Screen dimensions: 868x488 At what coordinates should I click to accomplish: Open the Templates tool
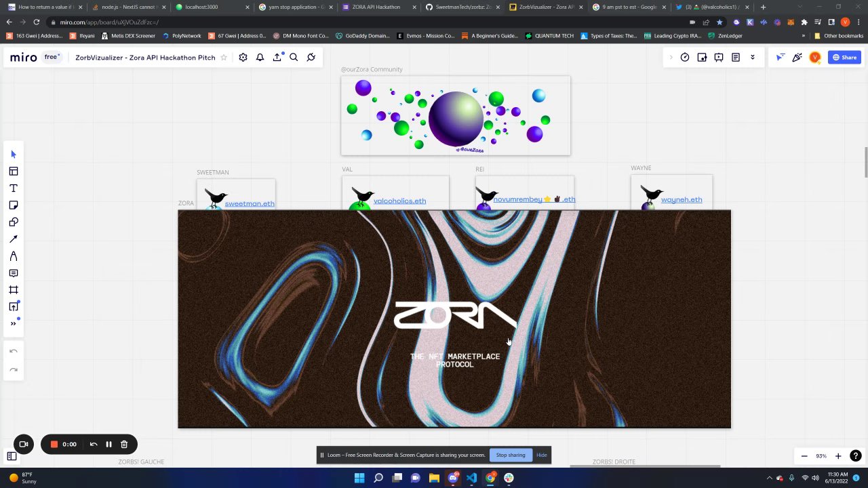(x=13, y=171)
